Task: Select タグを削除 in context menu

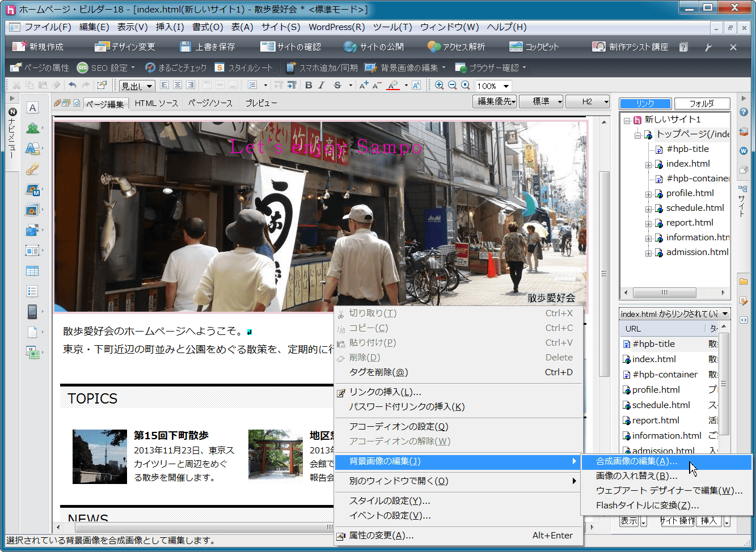Action: click(x=458, y=372)
